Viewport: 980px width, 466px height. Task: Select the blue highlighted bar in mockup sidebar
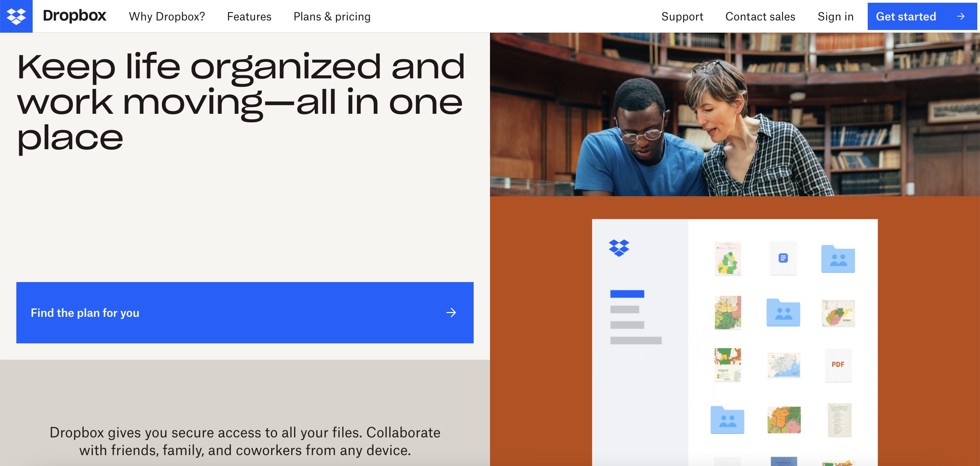(627, 294)
